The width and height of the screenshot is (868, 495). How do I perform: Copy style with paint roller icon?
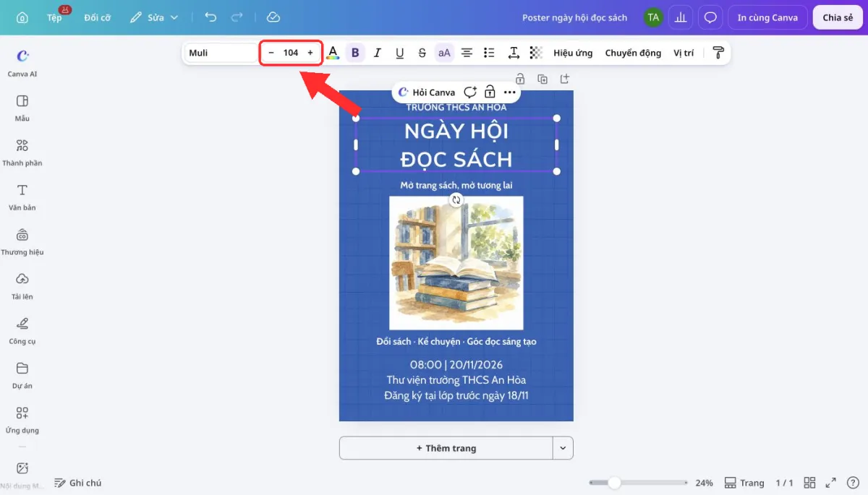click(x=718, y=53)
